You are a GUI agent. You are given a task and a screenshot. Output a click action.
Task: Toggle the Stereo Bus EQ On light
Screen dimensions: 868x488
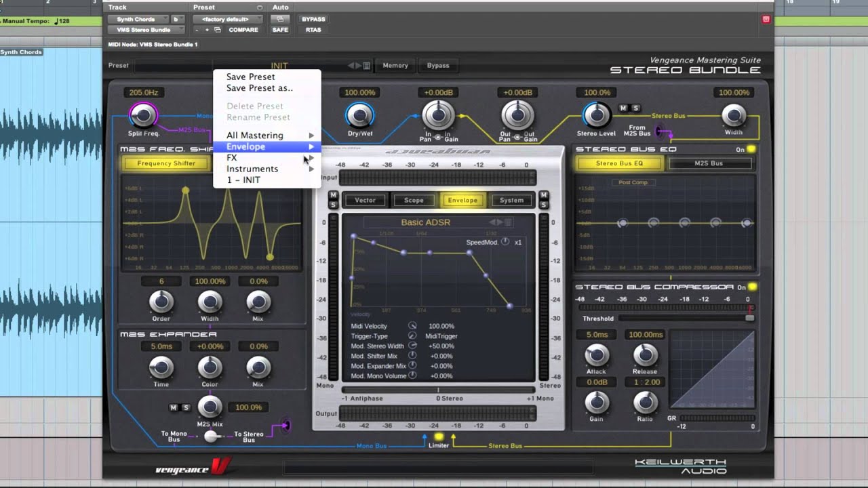tap(751, 149)
